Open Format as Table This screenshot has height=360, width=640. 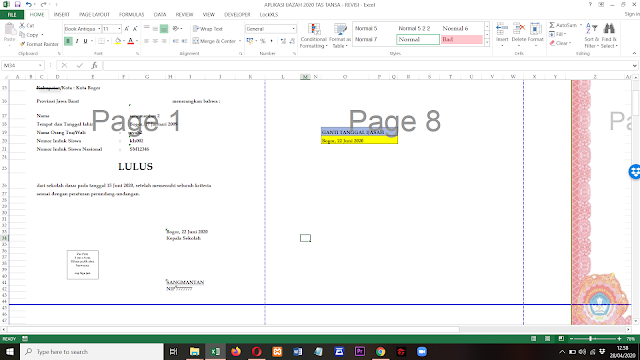click(340, 36)
